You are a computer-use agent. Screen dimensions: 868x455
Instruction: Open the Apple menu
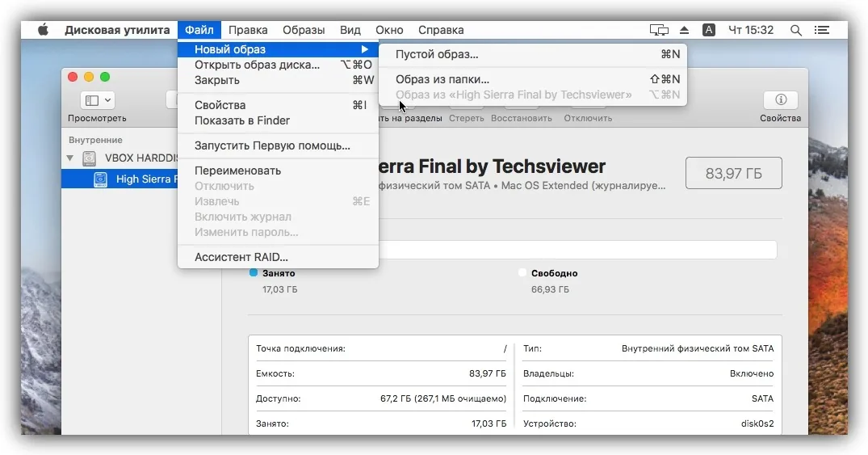point(43,30)
